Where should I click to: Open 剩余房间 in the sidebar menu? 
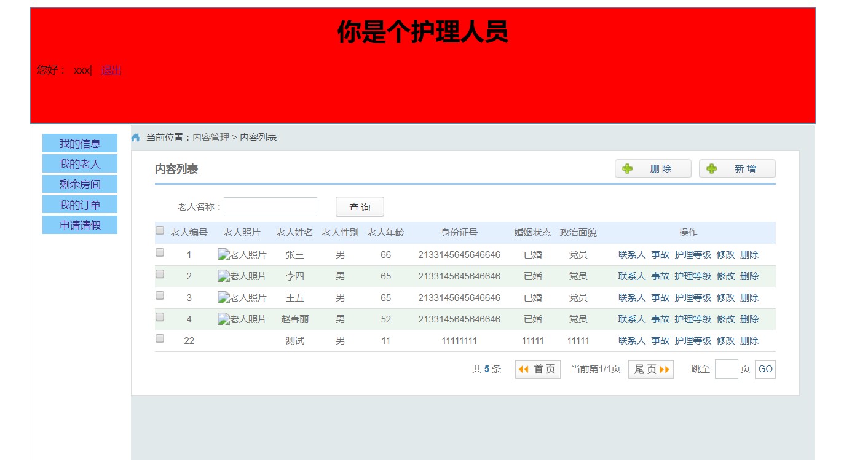pyautogui.click(x=80, y=184)
